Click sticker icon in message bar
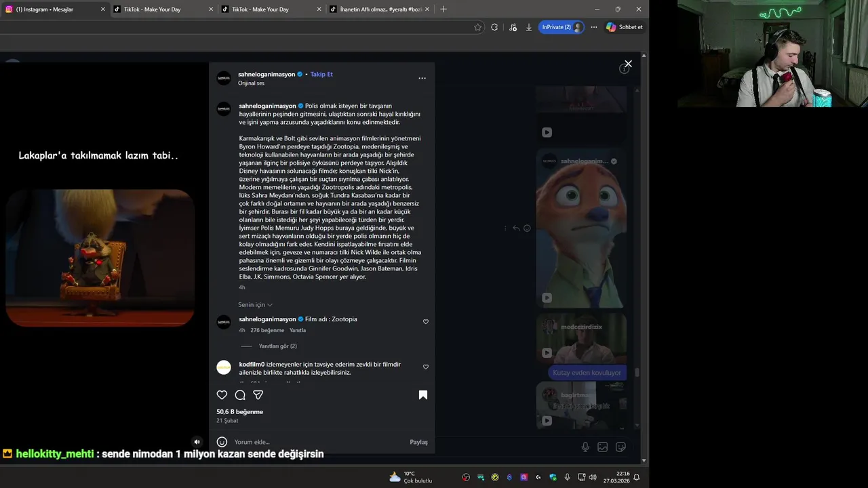 [x=620, y=447]
